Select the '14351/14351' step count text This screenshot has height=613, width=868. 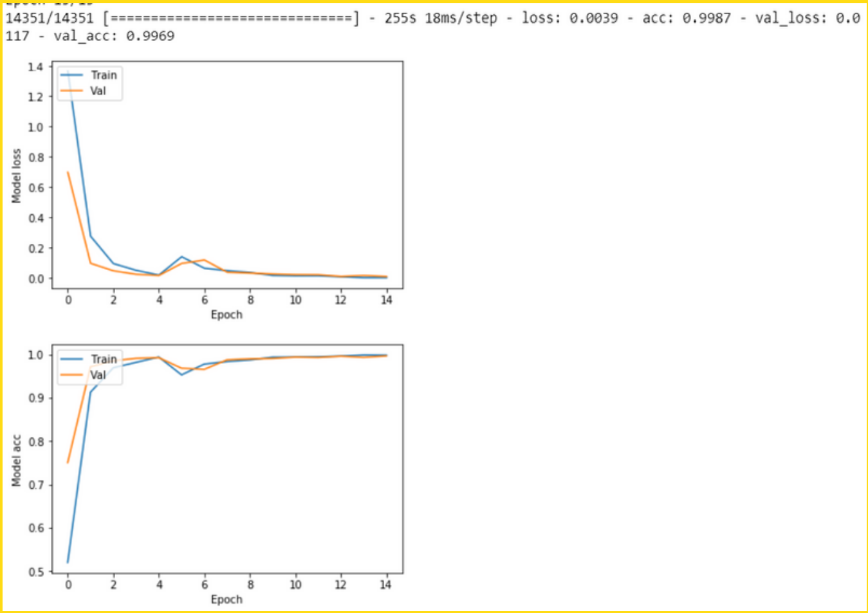50,18
